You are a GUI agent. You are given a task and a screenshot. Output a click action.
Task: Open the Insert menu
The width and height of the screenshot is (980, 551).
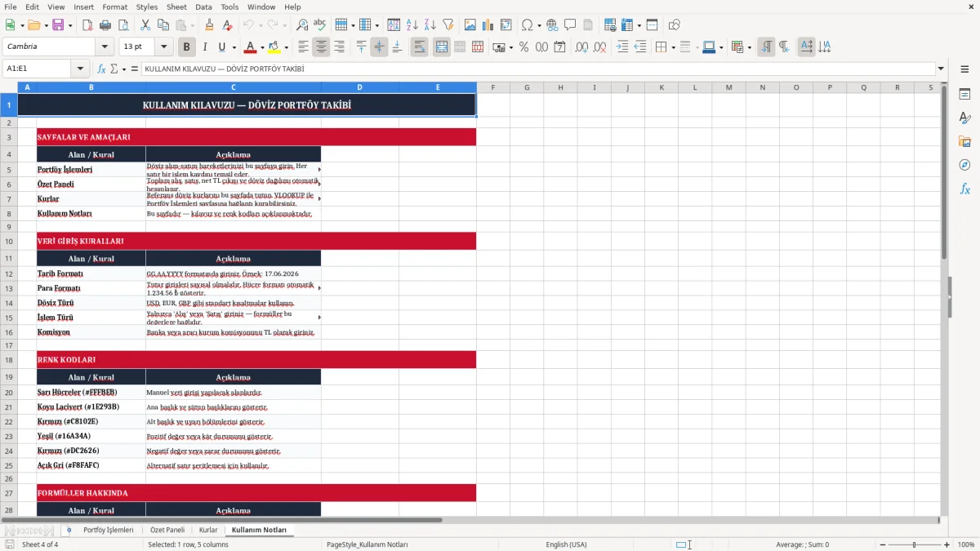pyautogui.click(x=84, y=7)
